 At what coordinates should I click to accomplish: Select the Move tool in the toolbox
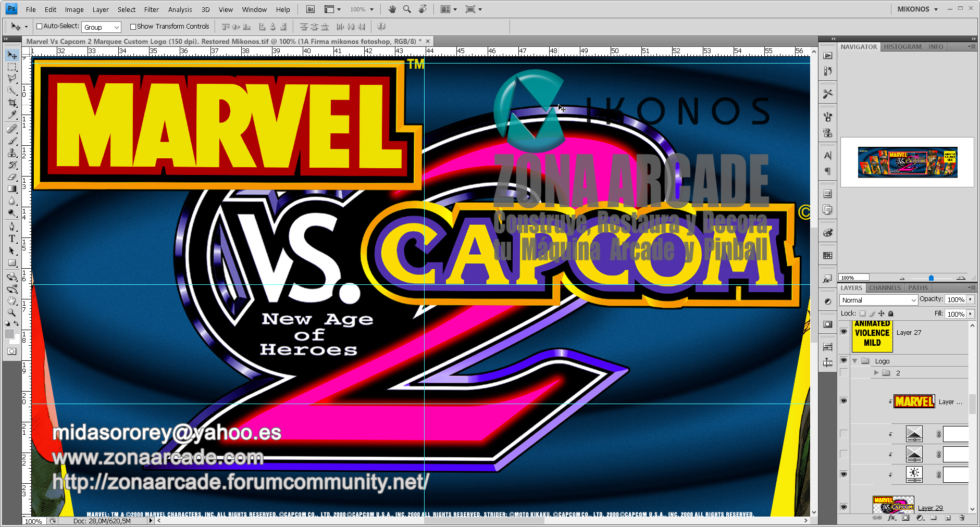coord(12,55)
